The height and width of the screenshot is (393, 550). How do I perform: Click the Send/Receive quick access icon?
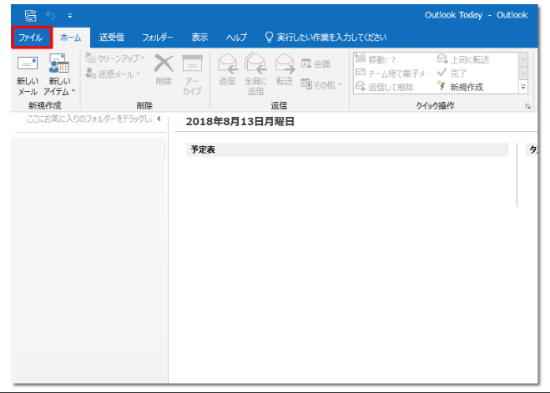[x=31, y=15]
